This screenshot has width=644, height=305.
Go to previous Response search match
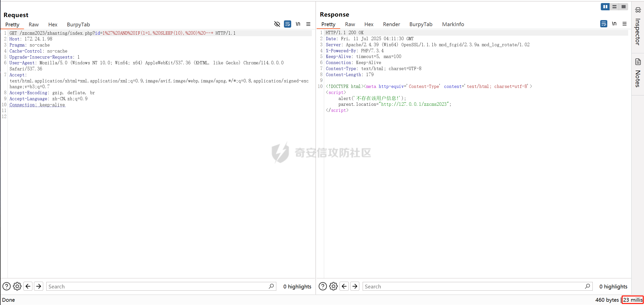coord(344,286)
